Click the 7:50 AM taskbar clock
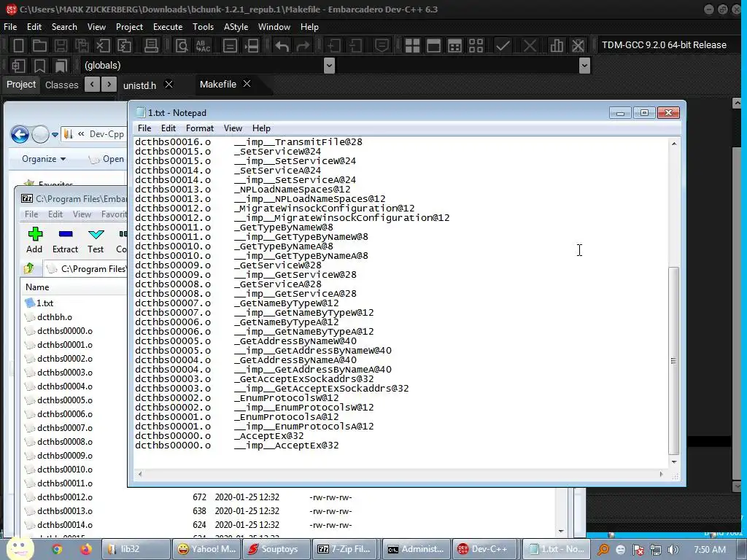The height and width of the screenshot is (560, 747). [710, 550]
